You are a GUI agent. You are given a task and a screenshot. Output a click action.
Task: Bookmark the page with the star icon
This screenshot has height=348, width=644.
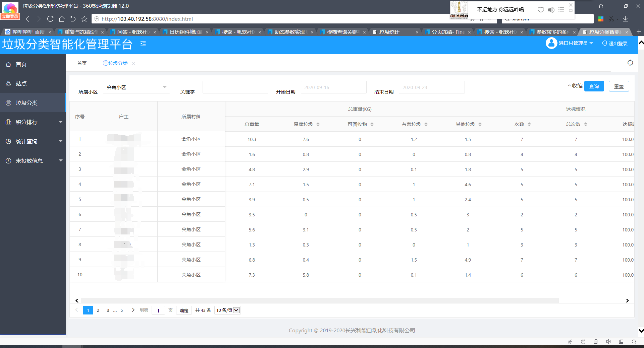[84, 19]
